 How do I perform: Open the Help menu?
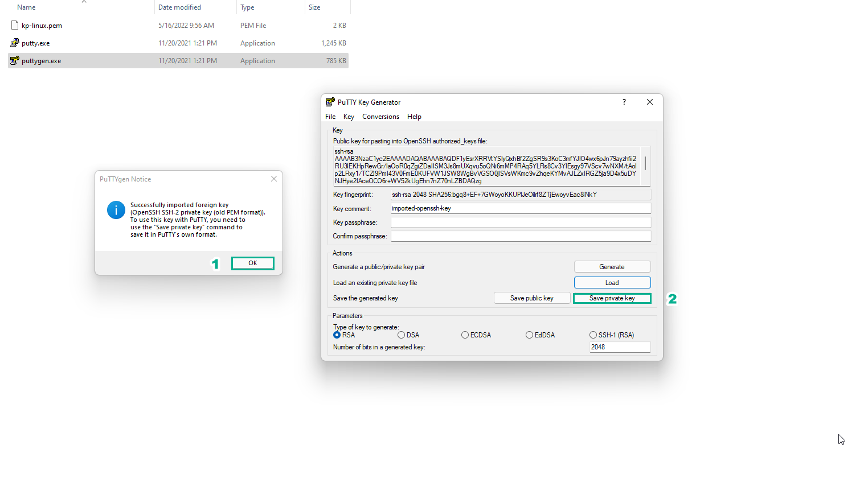click(x=414, y=117)
